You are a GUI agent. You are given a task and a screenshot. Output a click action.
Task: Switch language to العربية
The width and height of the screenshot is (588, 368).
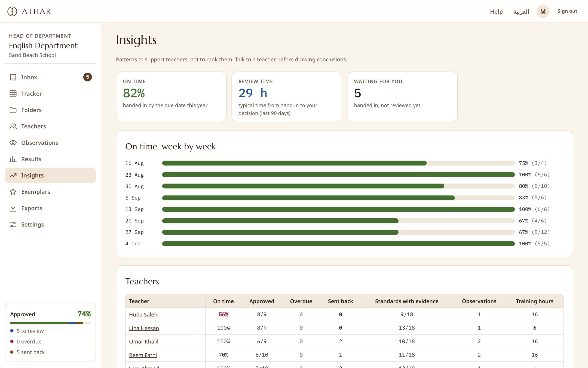tap(521, 11)
